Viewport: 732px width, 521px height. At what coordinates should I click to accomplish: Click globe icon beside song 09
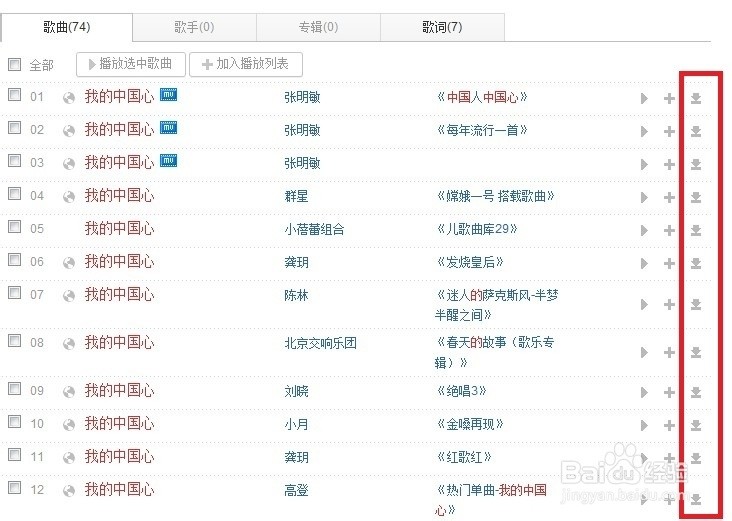[69, 392]
